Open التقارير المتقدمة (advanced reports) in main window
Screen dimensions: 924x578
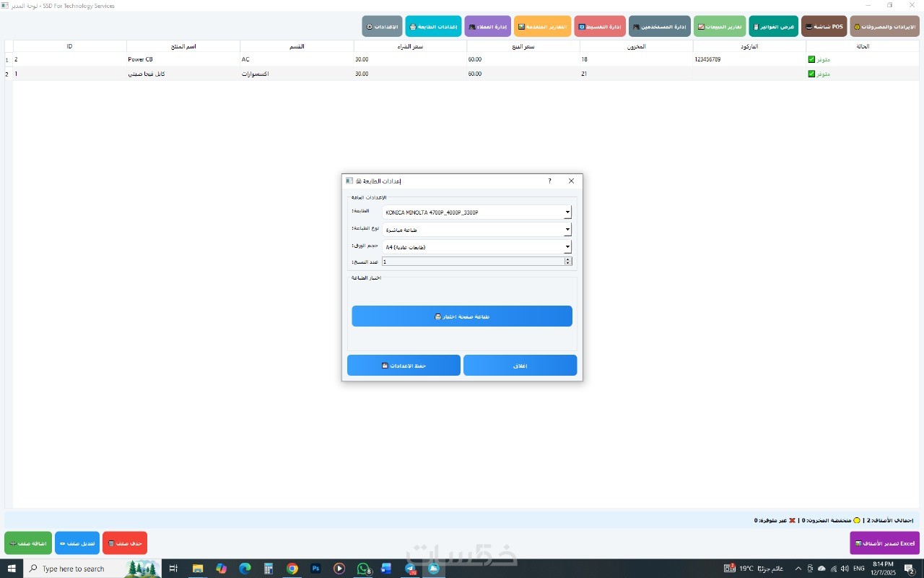542,27
